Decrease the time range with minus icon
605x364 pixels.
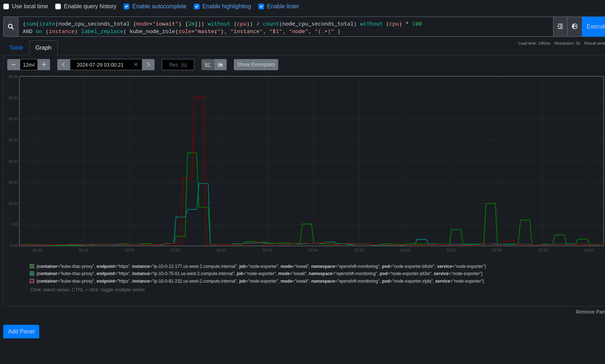tap(14, 65)
